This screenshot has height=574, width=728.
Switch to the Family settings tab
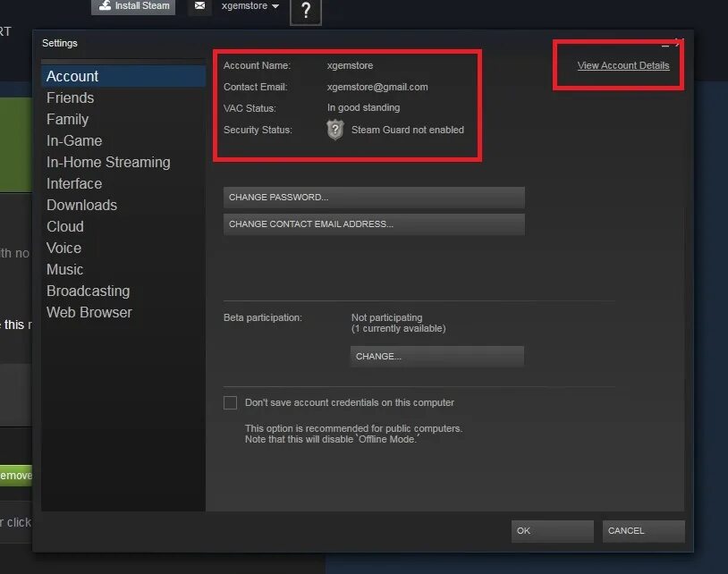(x=123, y=119)
